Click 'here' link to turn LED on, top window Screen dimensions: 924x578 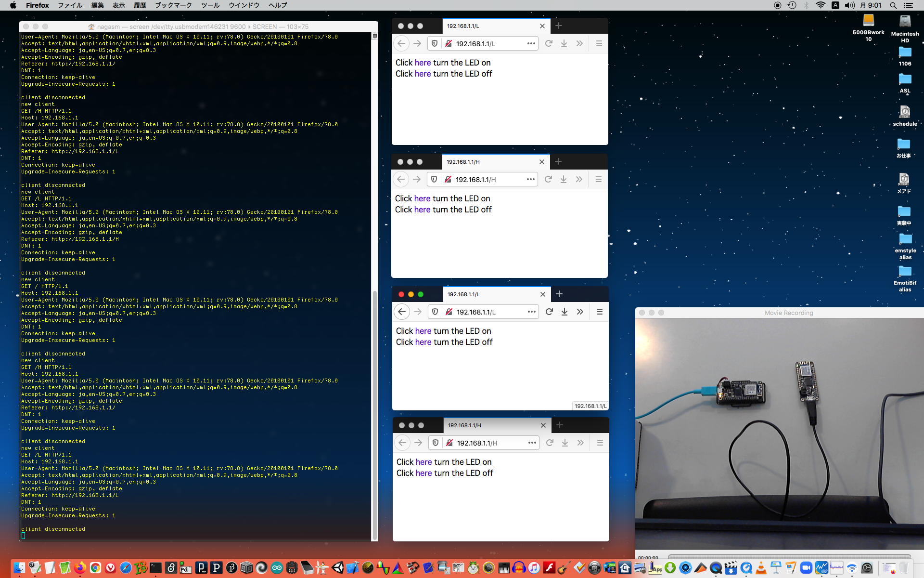[423, 63]
